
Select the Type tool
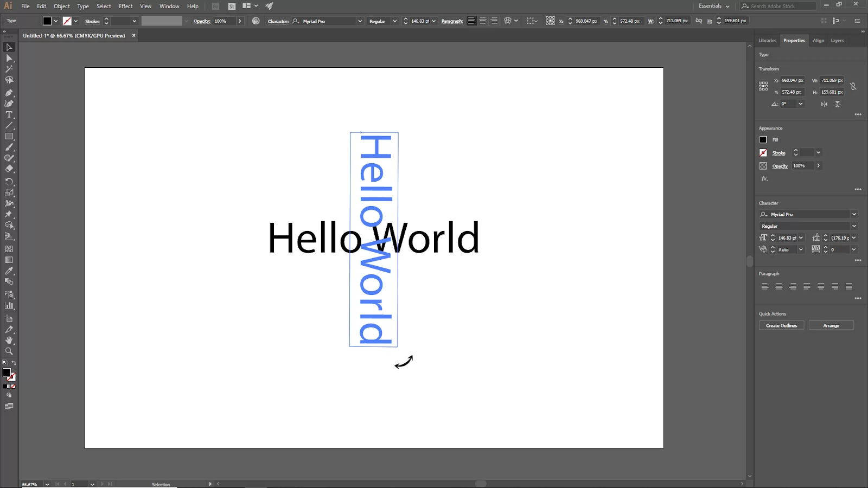pyautogui.click(x=9, y=114)
